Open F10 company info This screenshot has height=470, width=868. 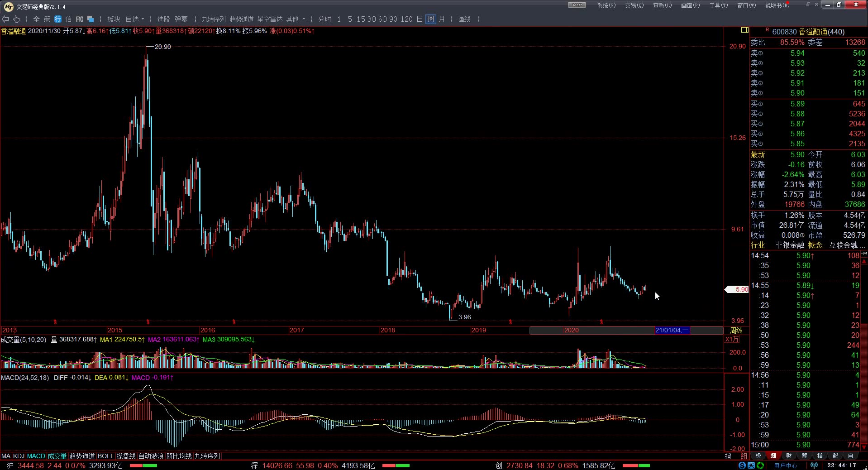tap(80, 19)
